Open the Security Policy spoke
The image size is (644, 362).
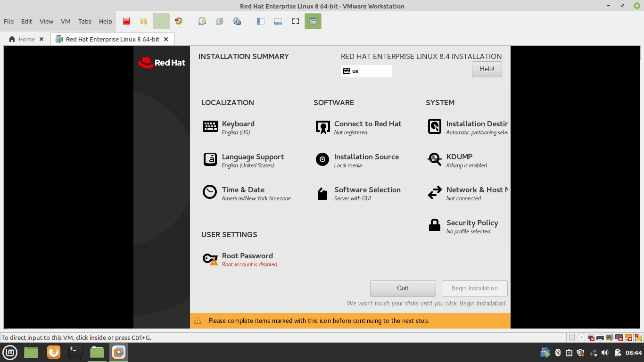point(462,226)
